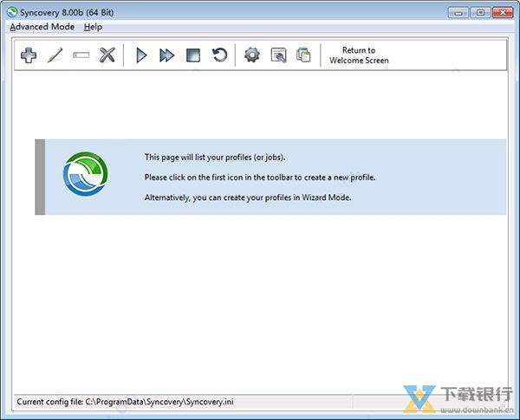The image size is (520, 420).
Task: Click the plus icon to add a profile
Action: pyautogui.click(x=29, y=55)
